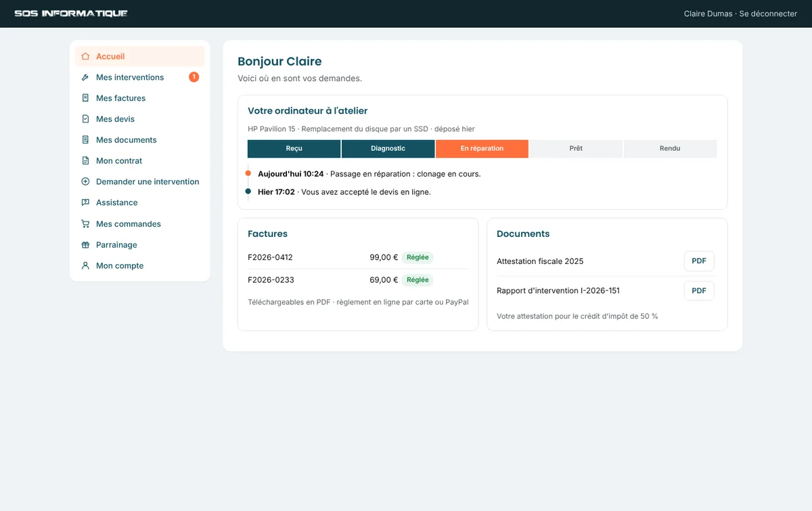Download the Rapport d'intervention I-2026-151 PDF
This screenshot has width=812, height=511.
tap(699, 290)
